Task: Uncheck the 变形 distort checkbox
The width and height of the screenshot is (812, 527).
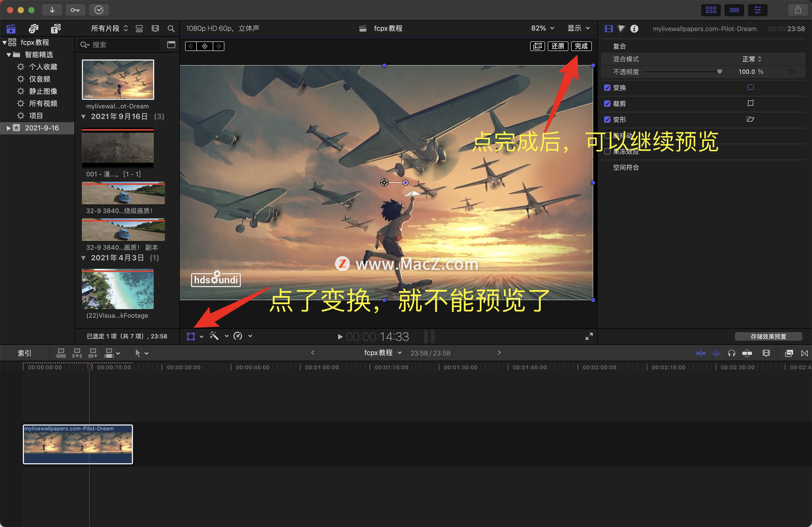Action: 607,120
